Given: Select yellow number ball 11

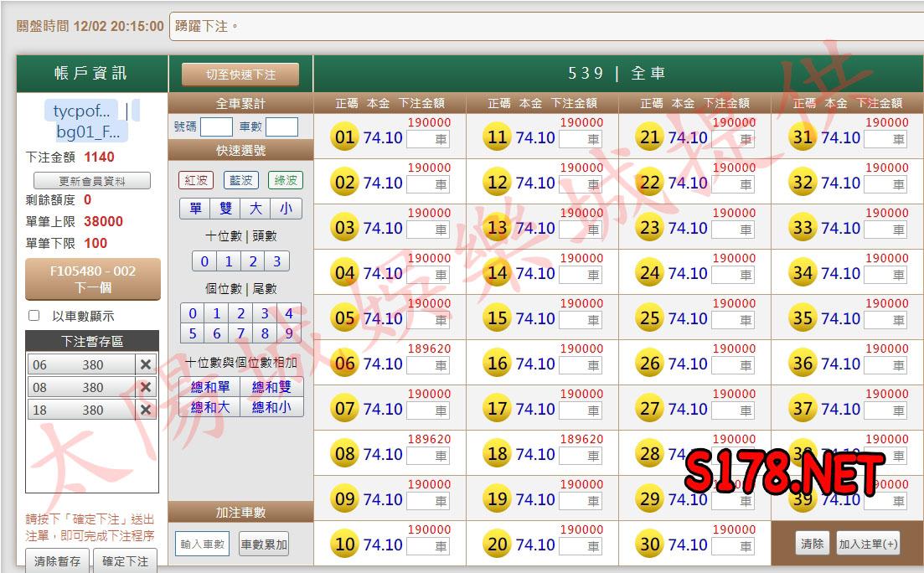Looking at the screenshot, I should pos(498,137).
